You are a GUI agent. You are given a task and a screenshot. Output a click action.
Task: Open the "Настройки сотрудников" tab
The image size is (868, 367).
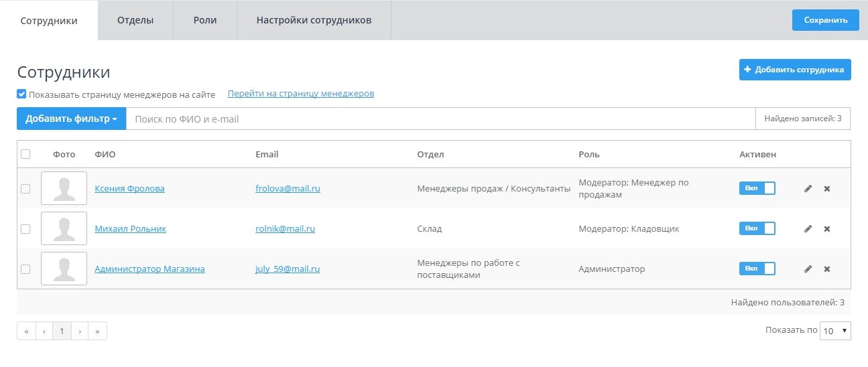click(x=314, y=20)
